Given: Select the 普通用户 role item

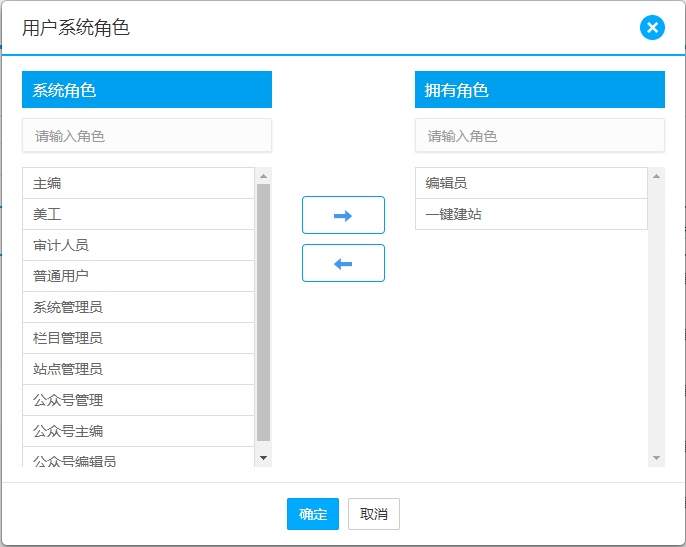Looking at the screenshot, I should 139,276.
